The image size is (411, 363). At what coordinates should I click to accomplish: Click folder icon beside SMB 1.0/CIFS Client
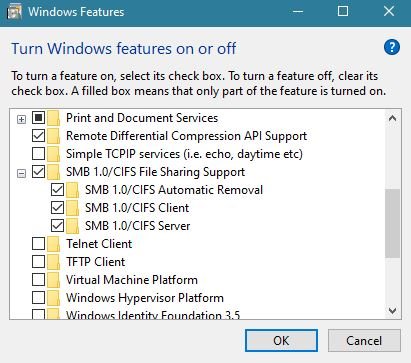tap(72, 208)
